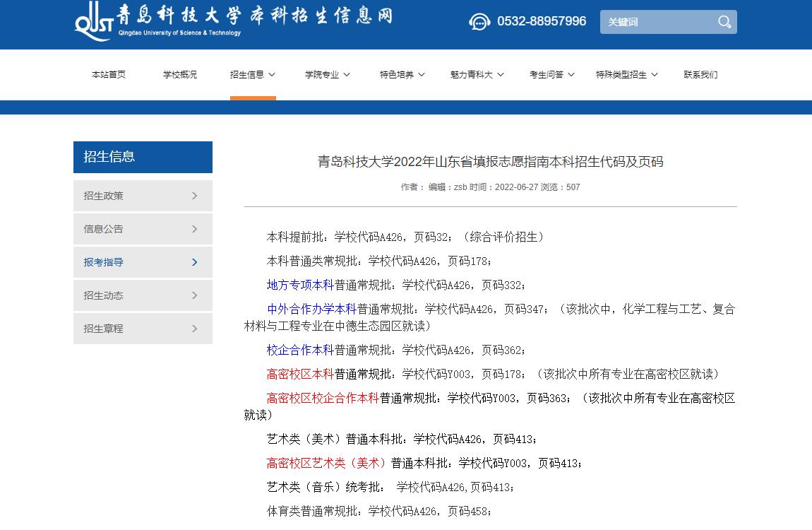
Task: Open the 考生问答 navigation menu
Action: (x=552, y=75)
